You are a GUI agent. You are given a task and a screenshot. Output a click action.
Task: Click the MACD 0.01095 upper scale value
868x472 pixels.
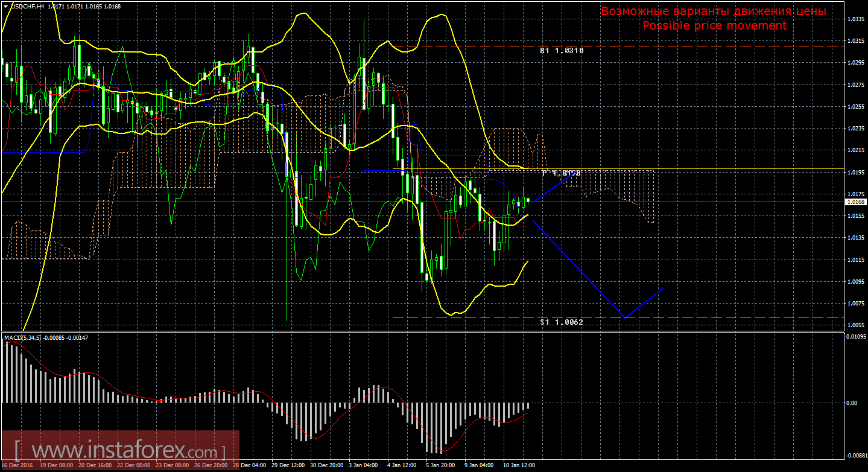pyautogui.click(x=855, y=336)
